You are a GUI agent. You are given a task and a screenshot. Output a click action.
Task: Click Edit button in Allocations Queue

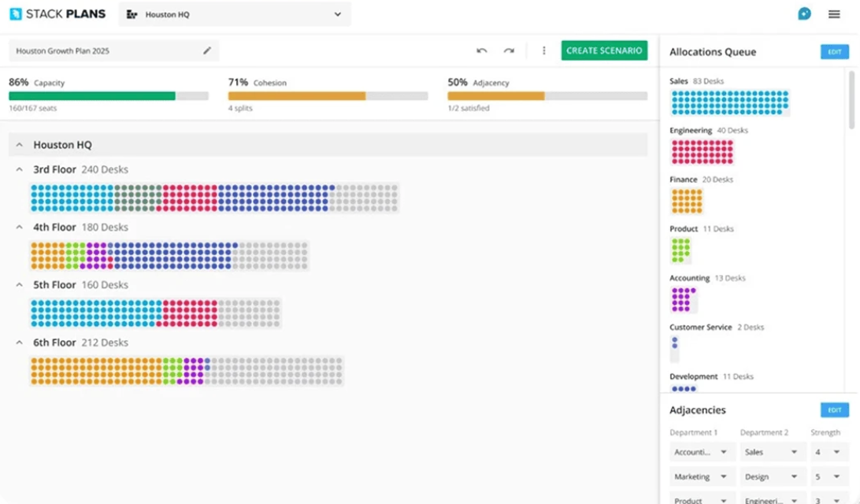[x=834, y=51]
